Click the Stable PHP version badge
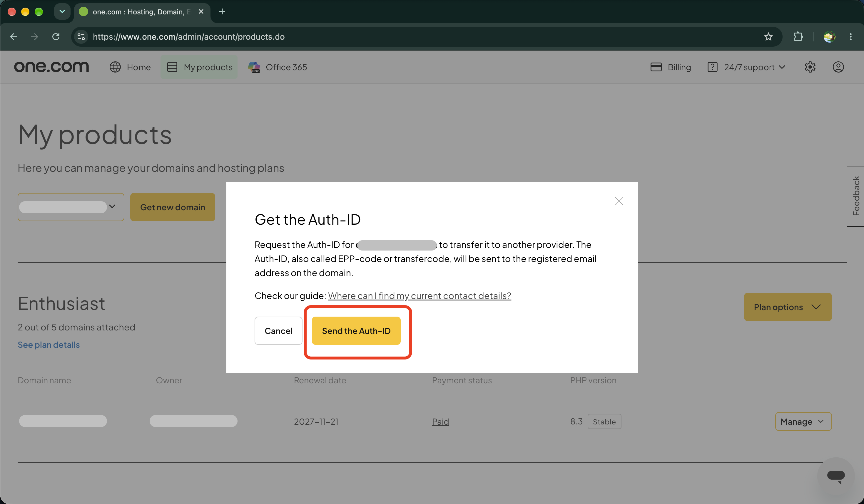 pyautogui.click(x=604, y=421)
